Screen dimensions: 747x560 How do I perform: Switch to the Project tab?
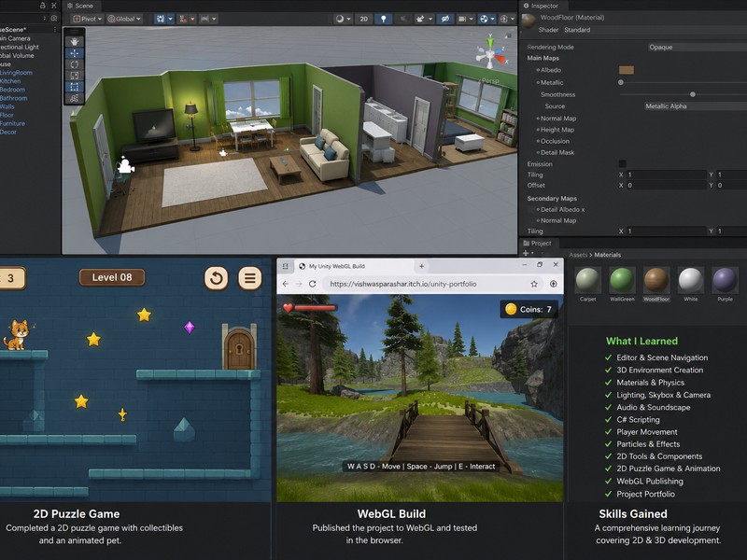(x=538, y=243)
